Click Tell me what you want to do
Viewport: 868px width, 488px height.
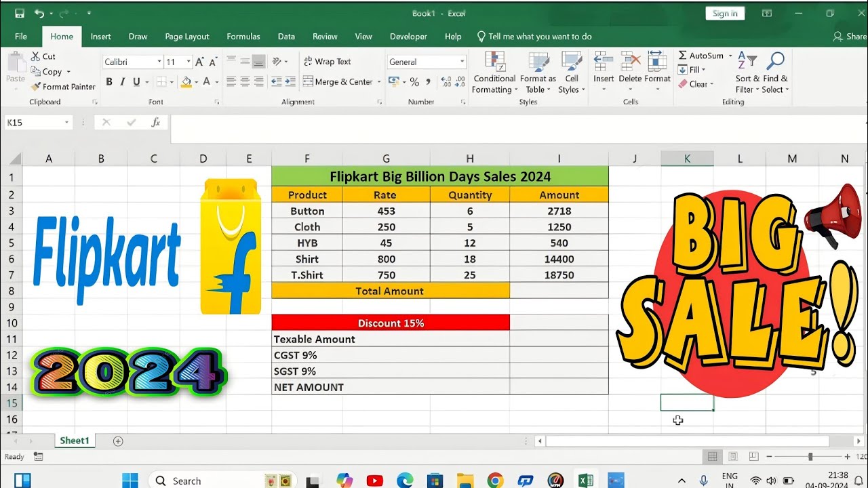534,37
